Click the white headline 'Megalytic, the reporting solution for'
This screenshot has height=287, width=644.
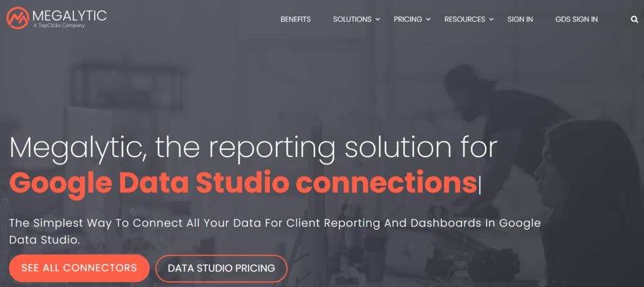(253, 147)
